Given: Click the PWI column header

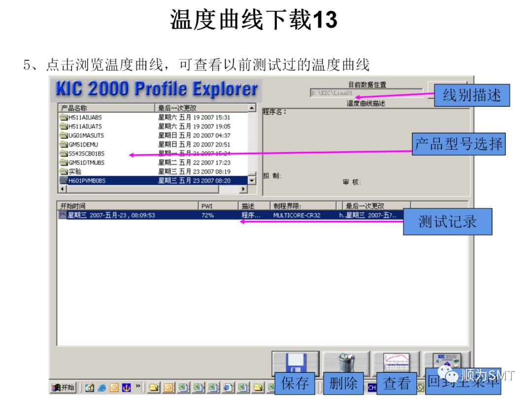Looking at the screenshot, I should coord(218,206).
